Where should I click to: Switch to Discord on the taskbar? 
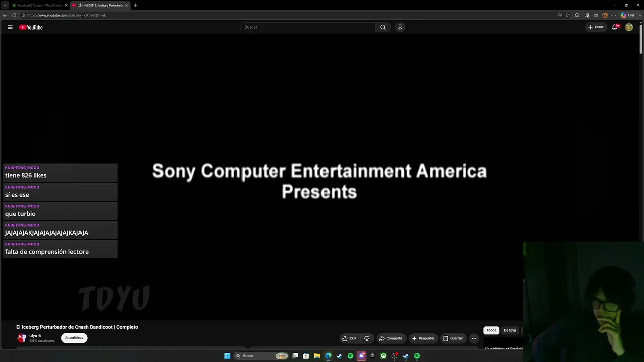(x=361, y=356)
